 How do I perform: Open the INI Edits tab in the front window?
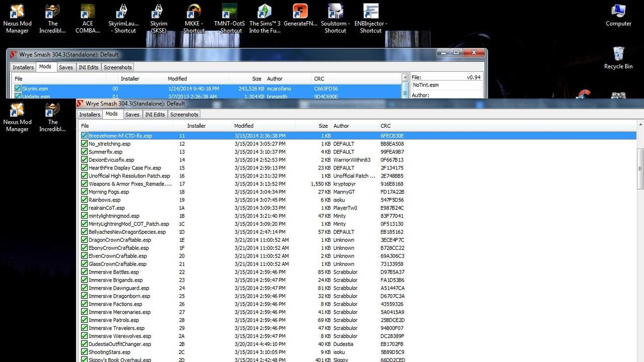coord(155,115)
